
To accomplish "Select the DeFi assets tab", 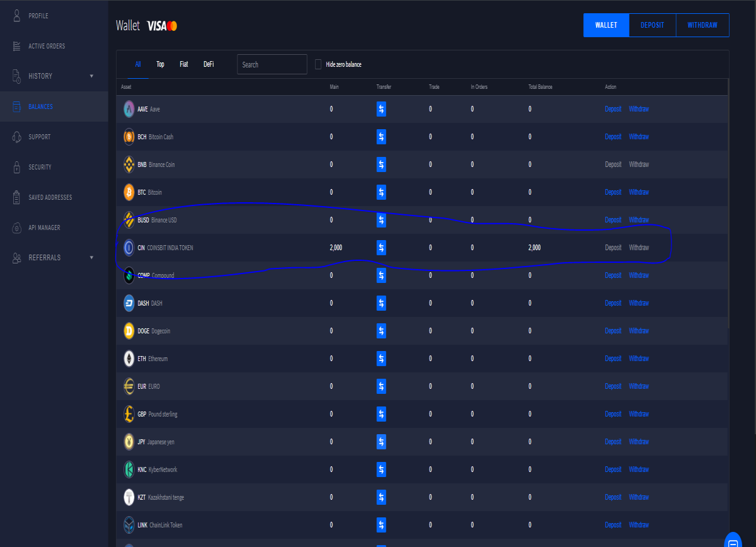I will pyautogui.click(x=209, y=64).
